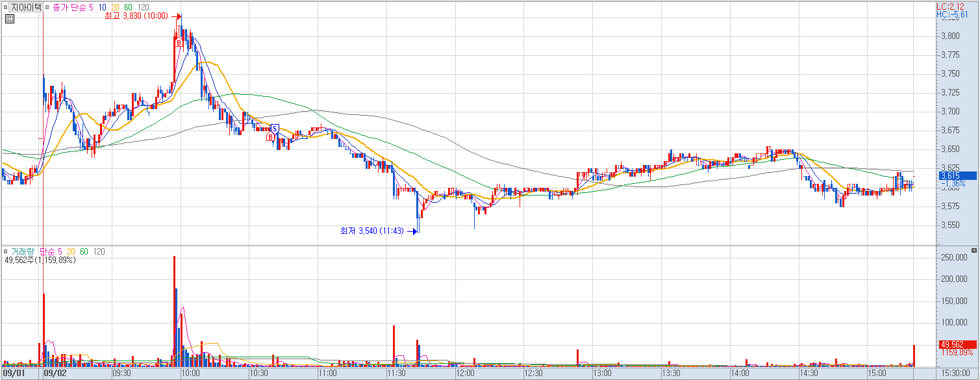The width and height of the screenshot is (980, 380).
Task: Click the 10:30 time axis label
Action: (x=259, y=374)
